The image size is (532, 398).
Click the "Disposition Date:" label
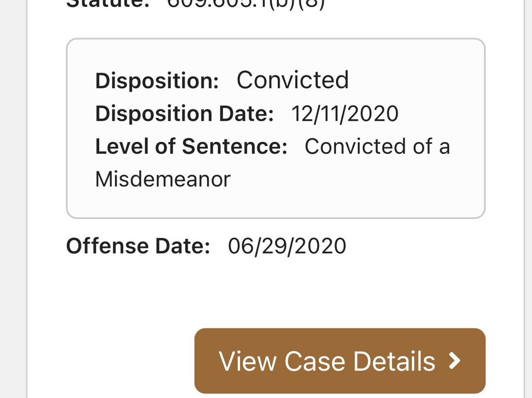point(184,114)
